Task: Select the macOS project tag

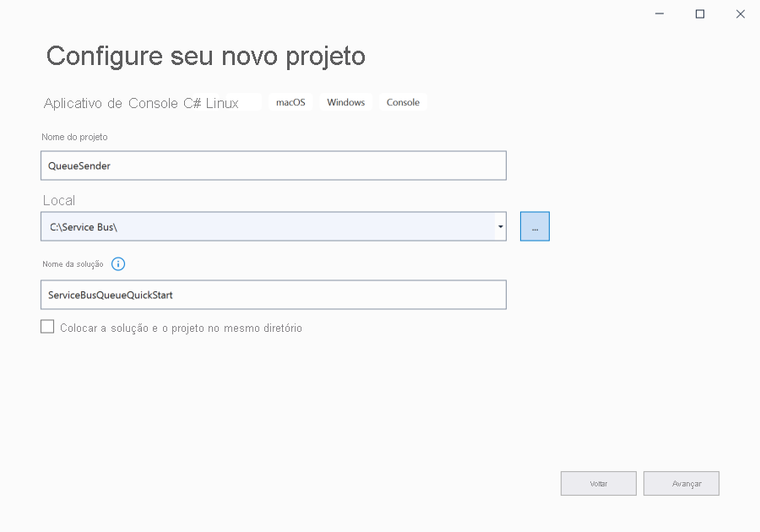Action: pyautogui.click(x=290, y=101)
